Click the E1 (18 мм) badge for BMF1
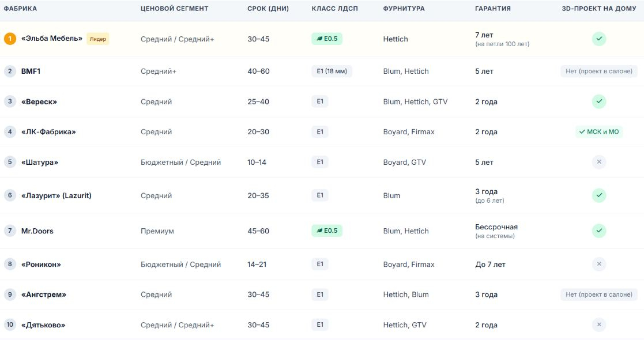644x340 pixels. 332,71
